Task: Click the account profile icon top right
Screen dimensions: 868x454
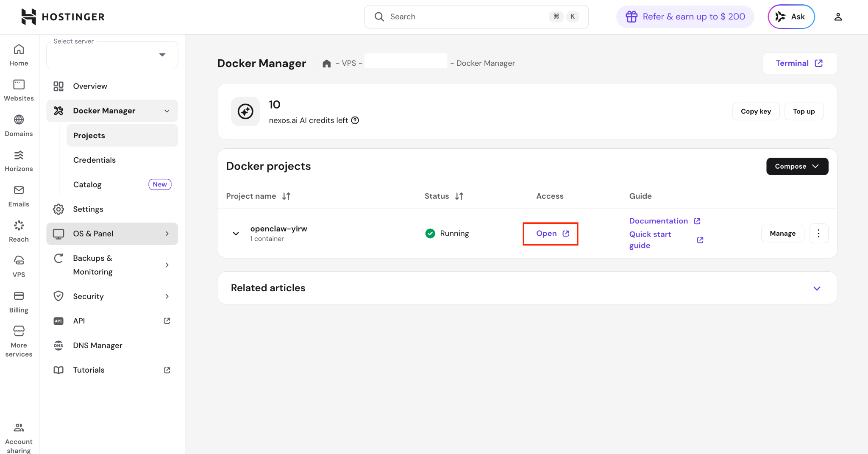Action: pos(838,17)
